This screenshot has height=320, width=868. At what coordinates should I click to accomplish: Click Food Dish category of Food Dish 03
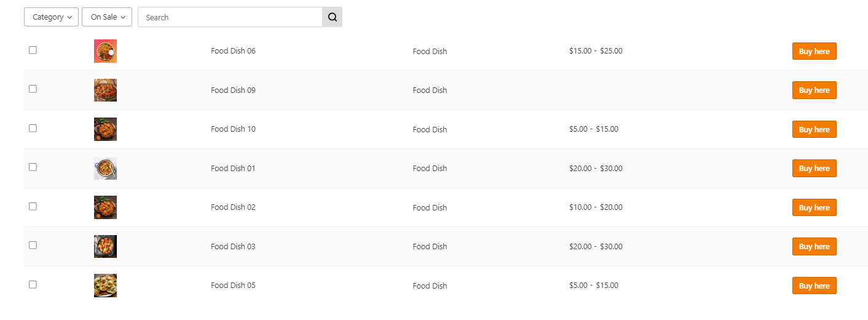click(x=430, y=246)
